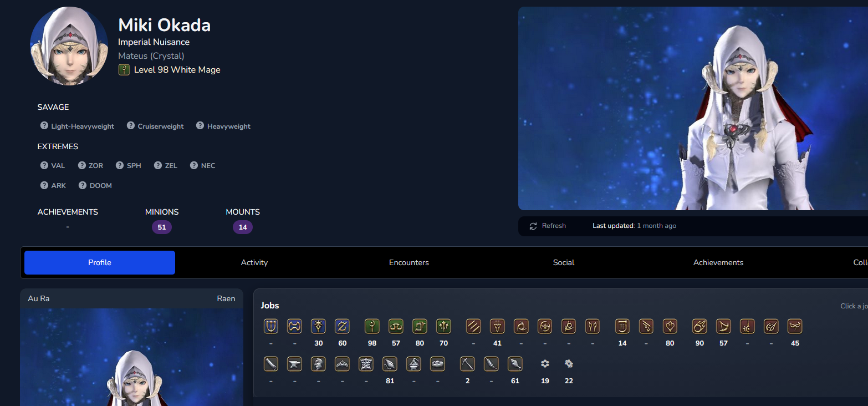This screenshot has height=406, width=868.
Task: Select the Dancer job icon
Action: [x=670, y=326]
